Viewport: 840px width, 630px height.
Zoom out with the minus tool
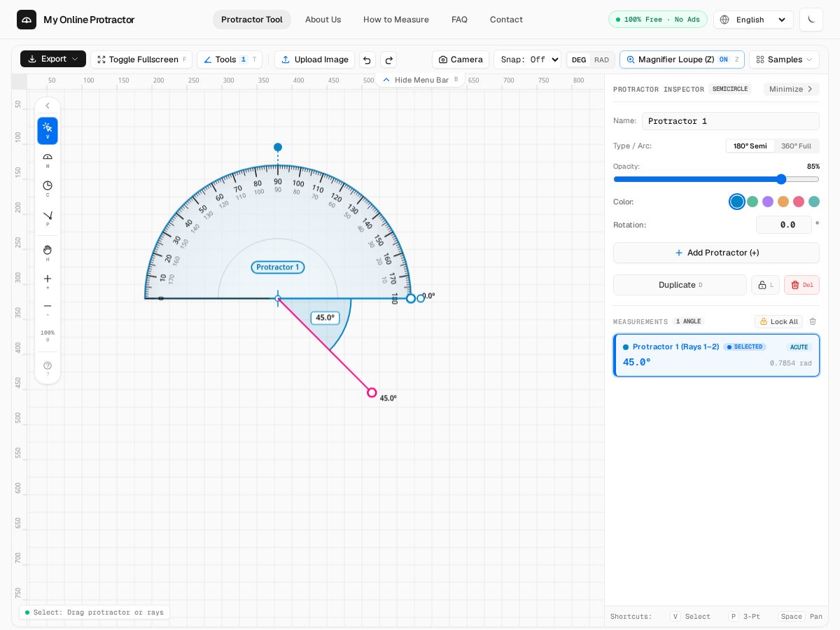pos(48,309)
